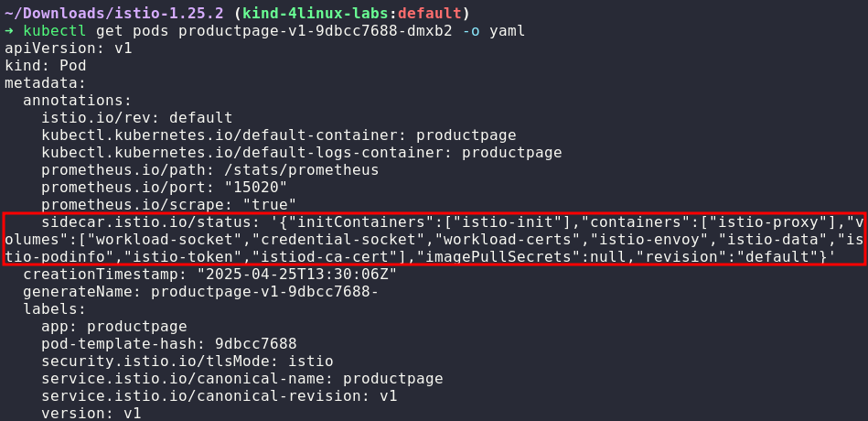This screenshot has width=868, height=421.
Task: Click the prometheus.io/scrape "true" line
Action: tap(169, 205)
